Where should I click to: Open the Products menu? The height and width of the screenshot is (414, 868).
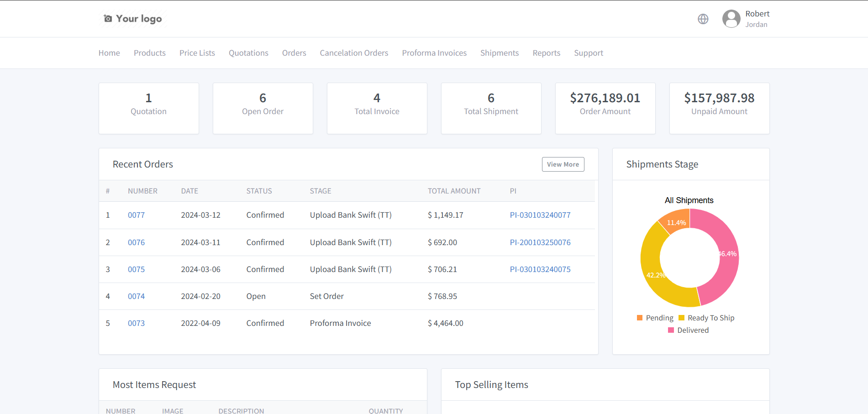coord(149,53)
